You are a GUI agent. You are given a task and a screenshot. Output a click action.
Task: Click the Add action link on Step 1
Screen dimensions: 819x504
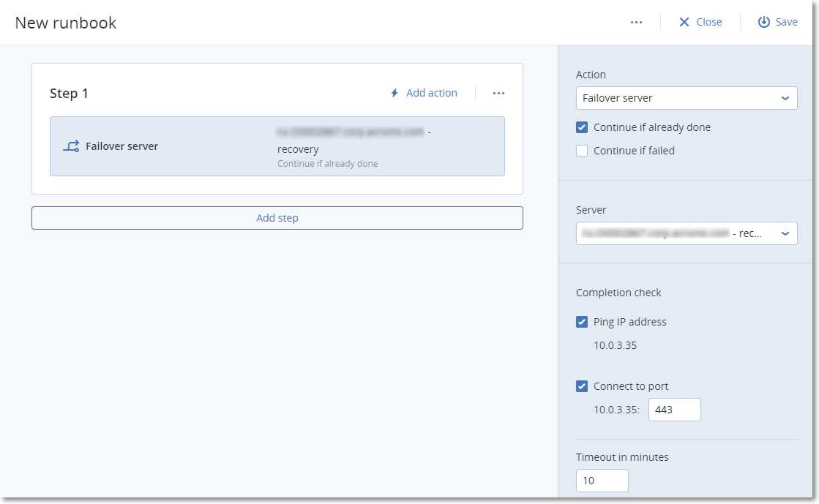(431, 93)
